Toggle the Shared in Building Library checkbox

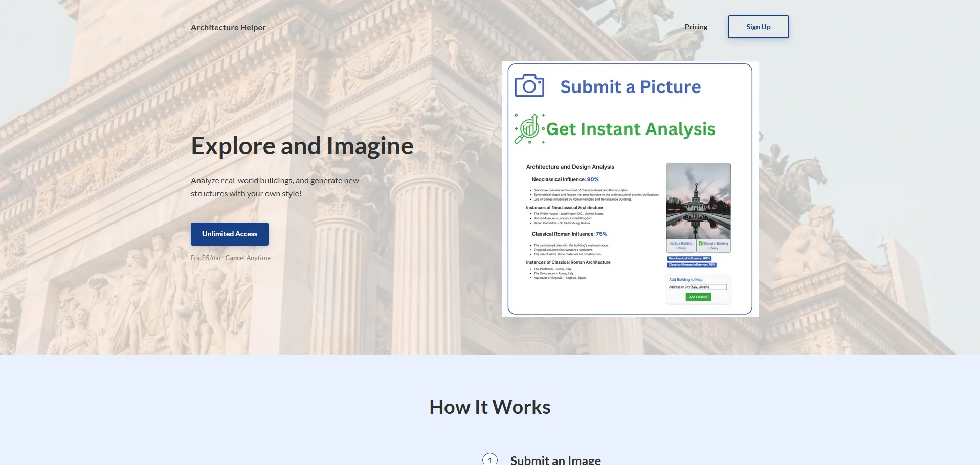pyautogui.click(x=701, y=243)
